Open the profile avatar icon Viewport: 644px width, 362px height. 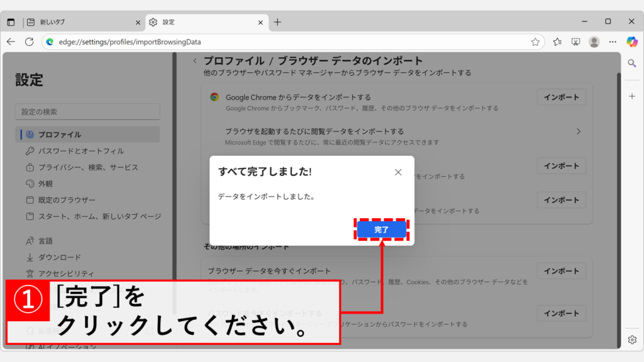[x=594, y=42]
